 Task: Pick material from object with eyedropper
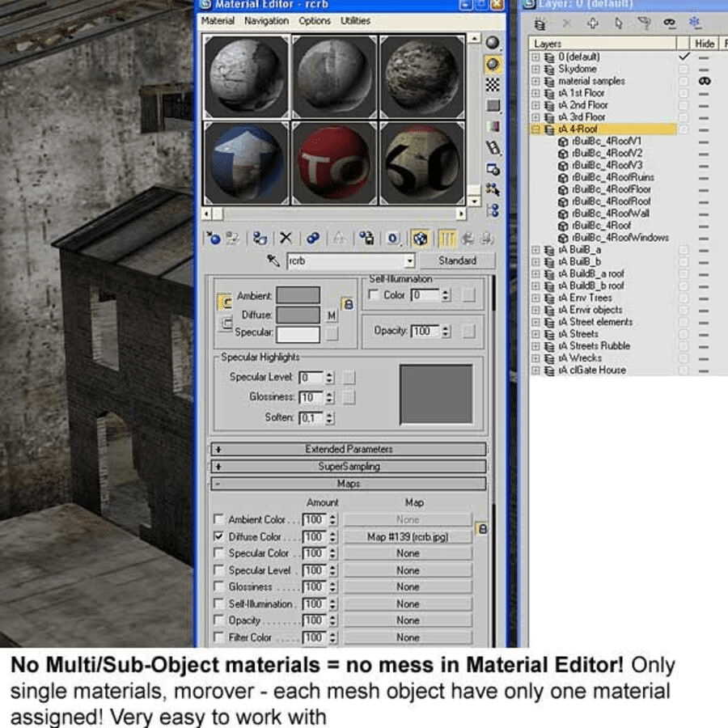[273, 261]
